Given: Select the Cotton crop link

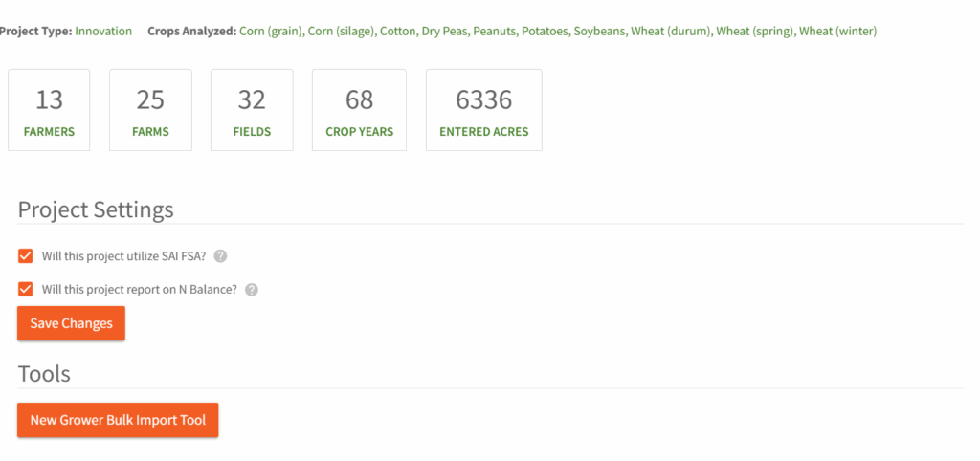Looking at the screenshot, I should click(397, 31).
